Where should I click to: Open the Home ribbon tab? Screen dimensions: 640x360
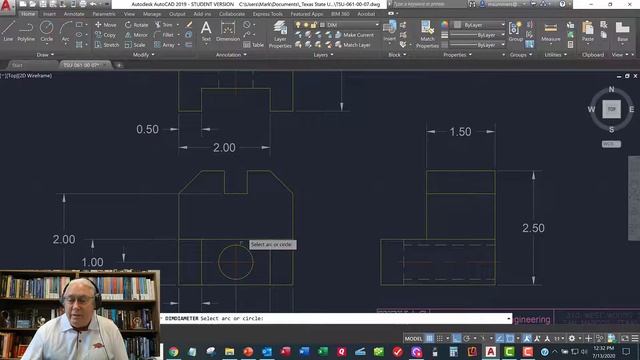click(28, 14)
